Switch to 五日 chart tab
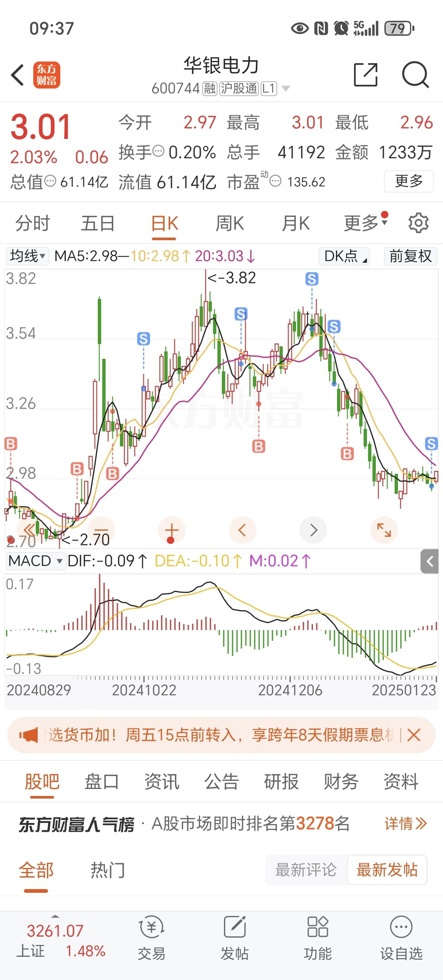Image resolution: width=443 pixels, height=980 pixels. click(98, 223)
